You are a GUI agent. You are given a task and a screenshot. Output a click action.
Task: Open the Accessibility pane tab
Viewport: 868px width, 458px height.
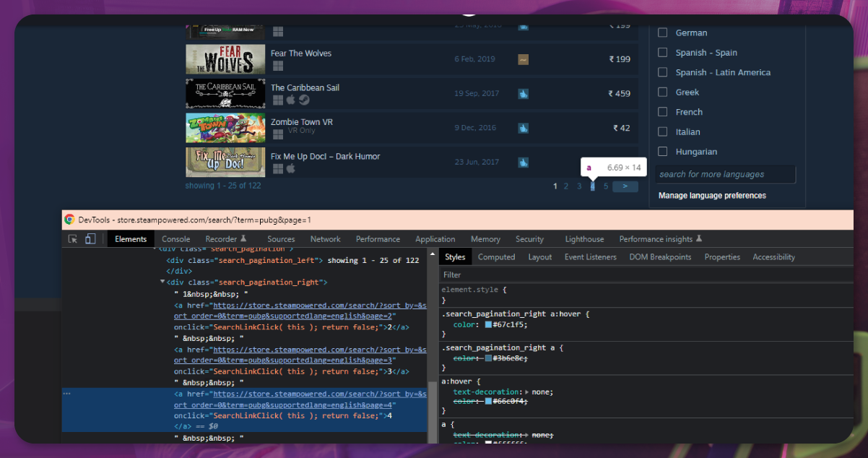point(773,257)
